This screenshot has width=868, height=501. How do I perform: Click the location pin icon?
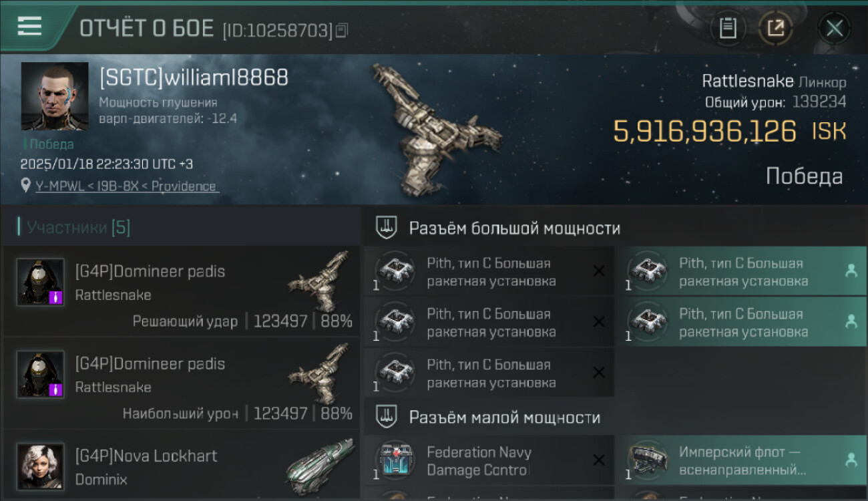pos(25,186)
